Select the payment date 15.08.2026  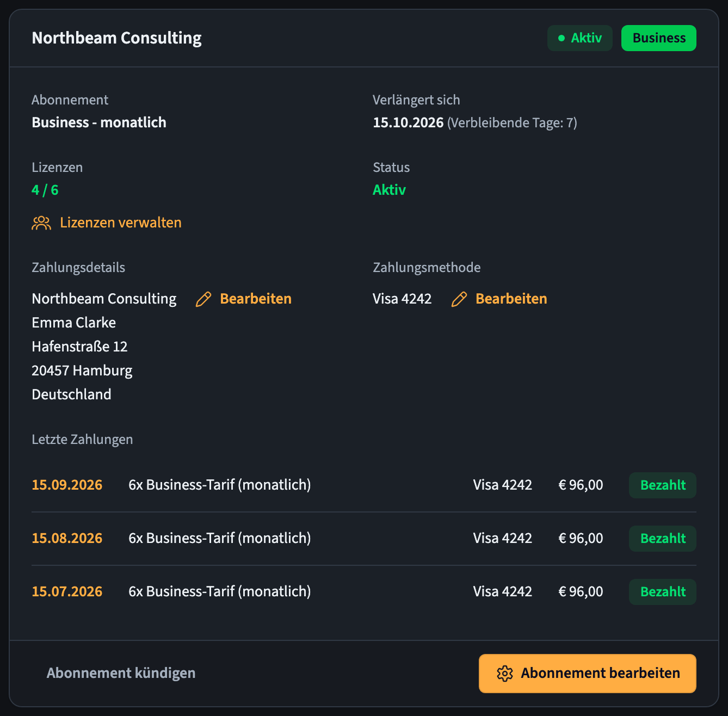coord(67,538)
